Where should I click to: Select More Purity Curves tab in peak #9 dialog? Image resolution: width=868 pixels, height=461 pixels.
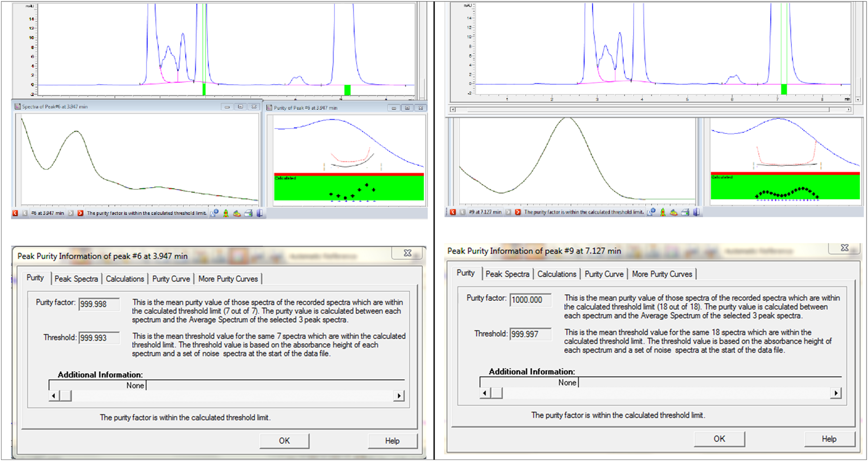(x=662, y=274)
